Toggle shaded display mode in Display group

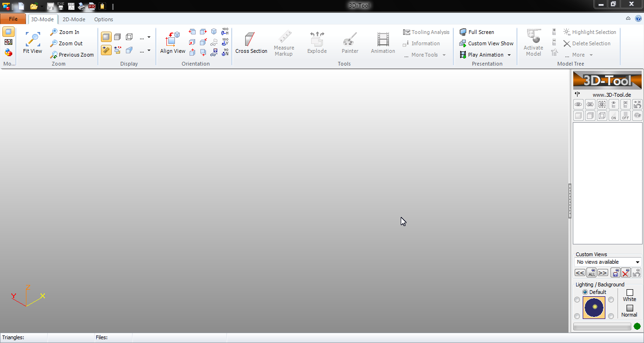click(x=106, y=37)
